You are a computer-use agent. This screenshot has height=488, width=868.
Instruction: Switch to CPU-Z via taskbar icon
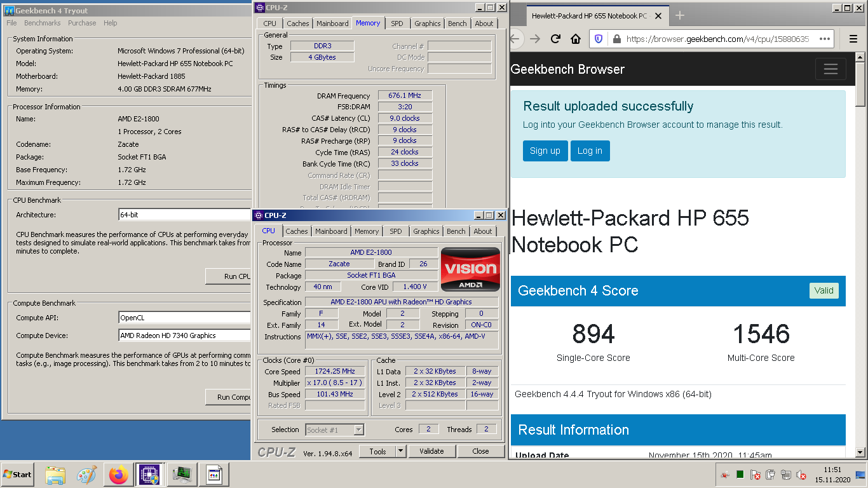pos(150,475)
